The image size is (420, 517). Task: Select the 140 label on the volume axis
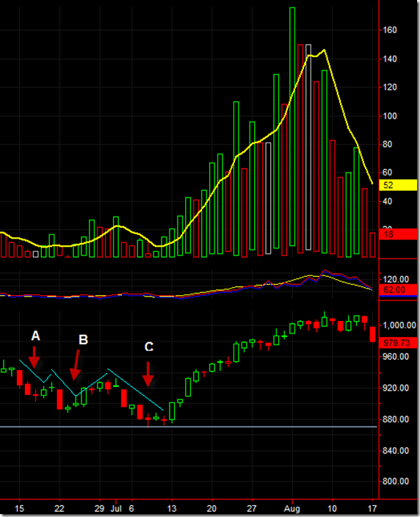click(x=390, y=59)
